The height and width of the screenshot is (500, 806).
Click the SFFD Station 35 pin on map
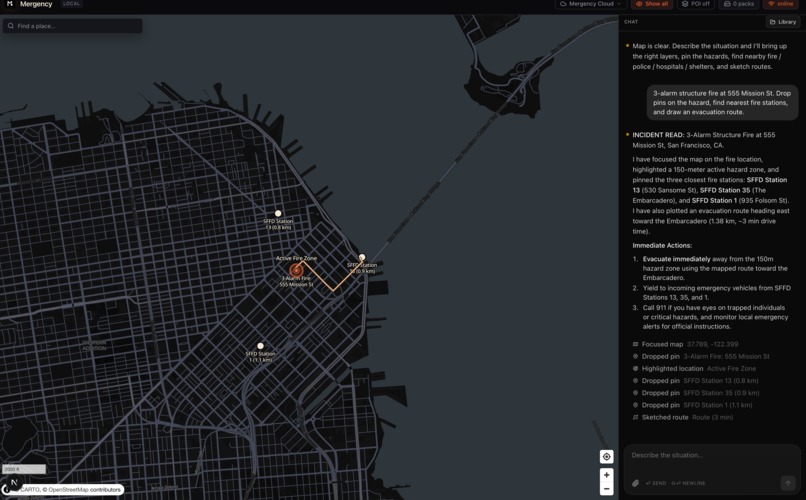(362, 257)
